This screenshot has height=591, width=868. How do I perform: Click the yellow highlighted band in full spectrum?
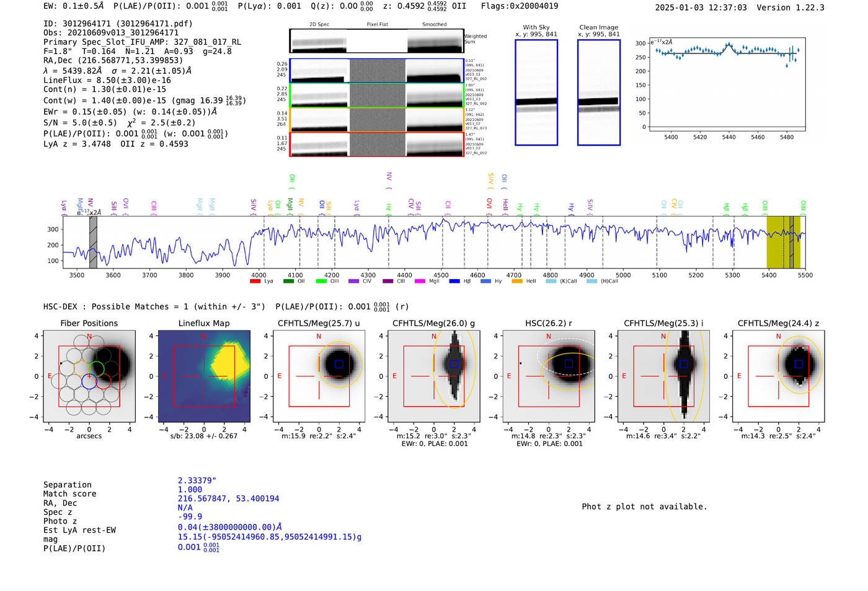(783, 242)
